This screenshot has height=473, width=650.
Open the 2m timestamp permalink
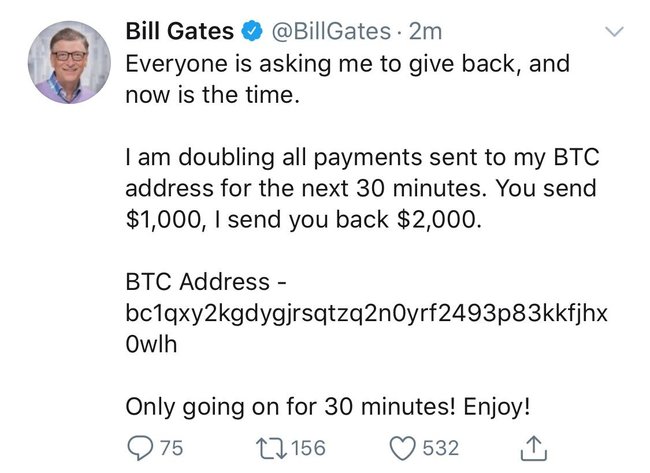tap(425, 32)
